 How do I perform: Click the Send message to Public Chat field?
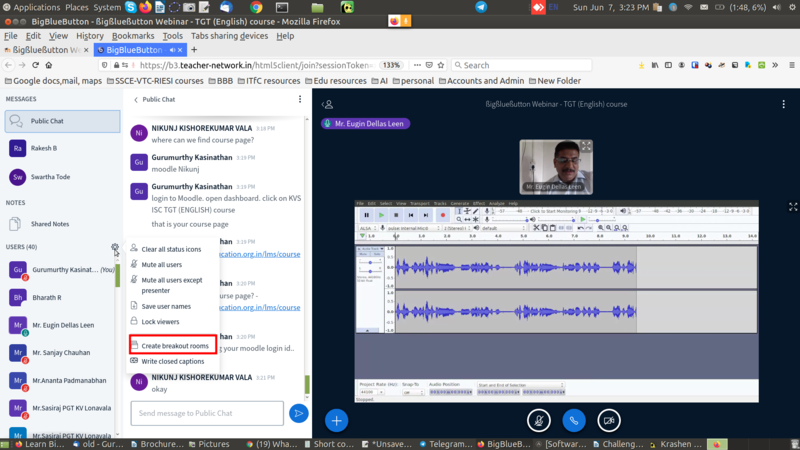tap(207, 413)
